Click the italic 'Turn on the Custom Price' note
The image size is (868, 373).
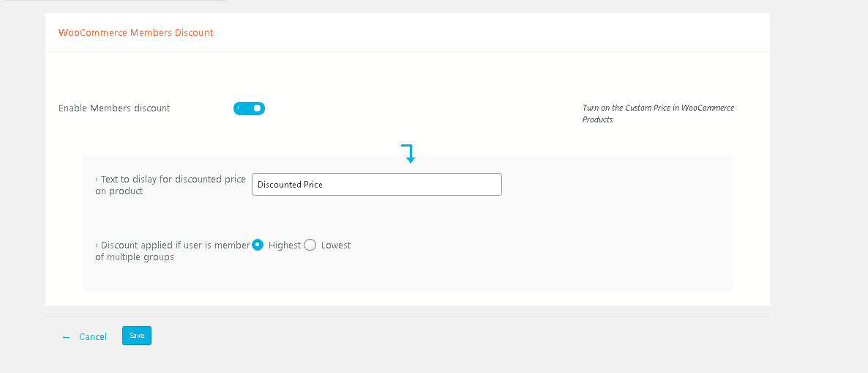pos(658,108)
